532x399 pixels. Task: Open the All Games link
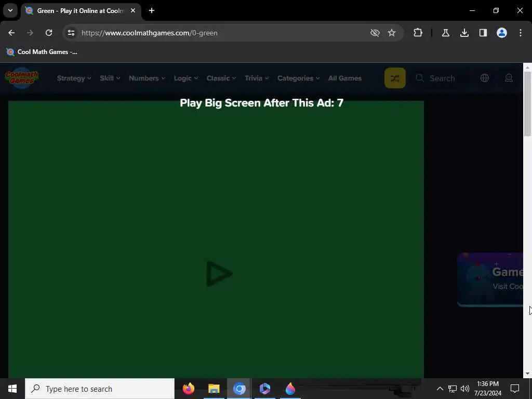(345, 78)
